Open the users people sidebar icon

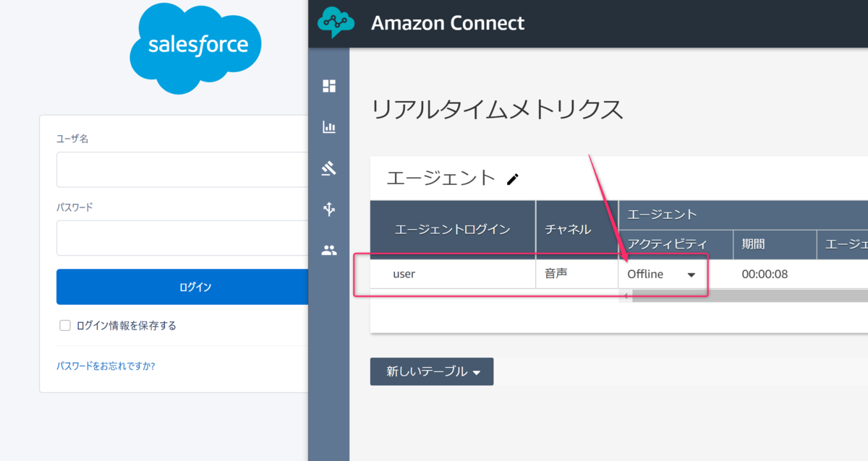coord(329,251)
